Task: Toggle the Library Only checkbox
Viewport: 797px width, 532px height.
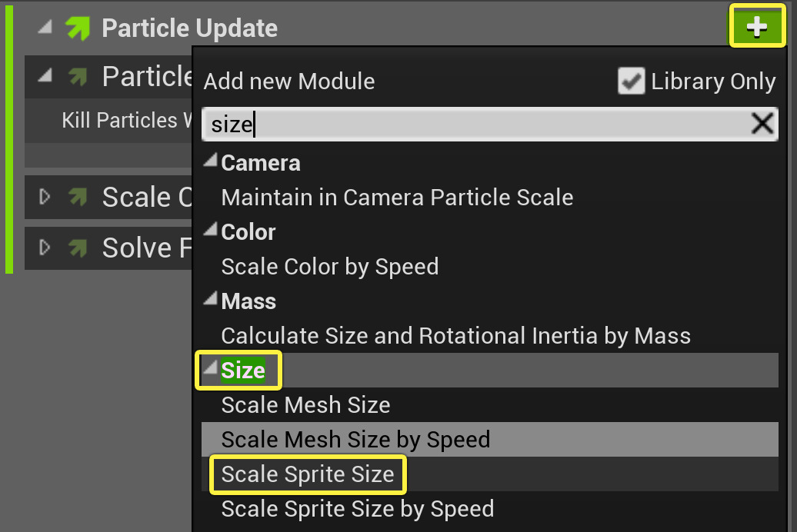Action: coord(631,81)
